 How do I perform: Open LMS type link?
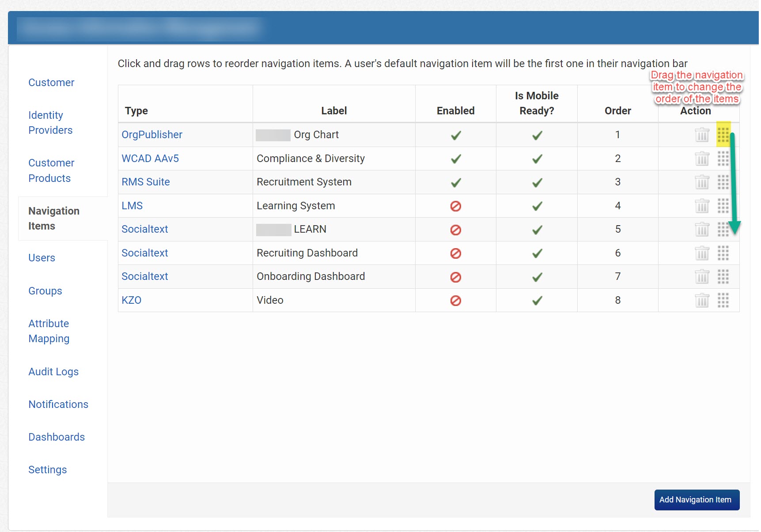(132, 206)
